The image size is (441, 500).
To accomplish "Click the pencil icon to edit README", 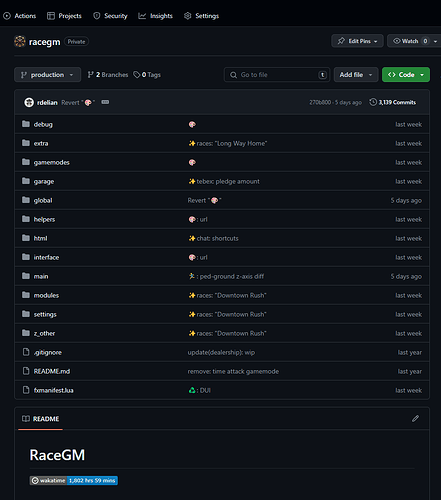I will point(415,418).
